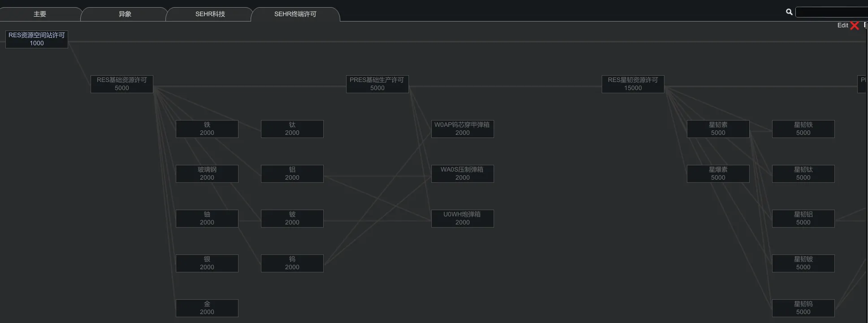Select the W0AP钨芯穿甲弹箱 node

pyautogui.click(x=463, y=129)
